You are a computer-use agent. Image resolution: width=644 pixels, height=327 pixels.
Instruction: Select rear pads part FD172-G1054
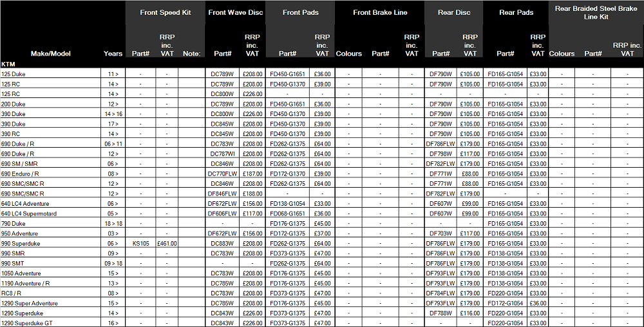point(505,304)
